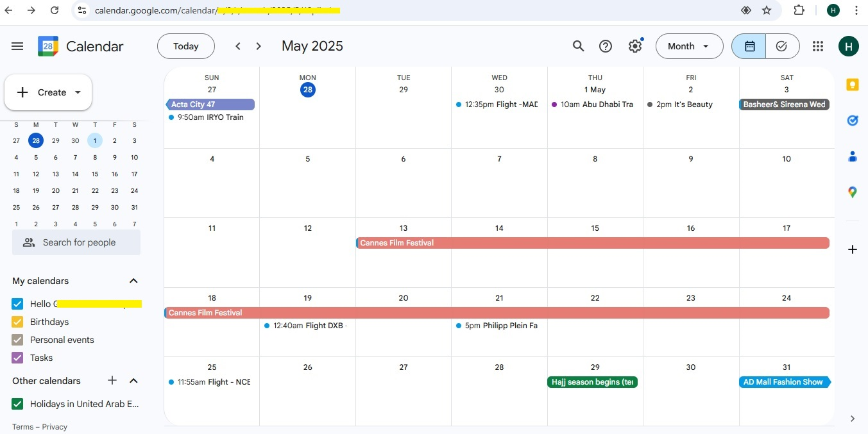Add other calendars plus icon
The height and width of the screenshot is (434, 868).
[112, 381]
